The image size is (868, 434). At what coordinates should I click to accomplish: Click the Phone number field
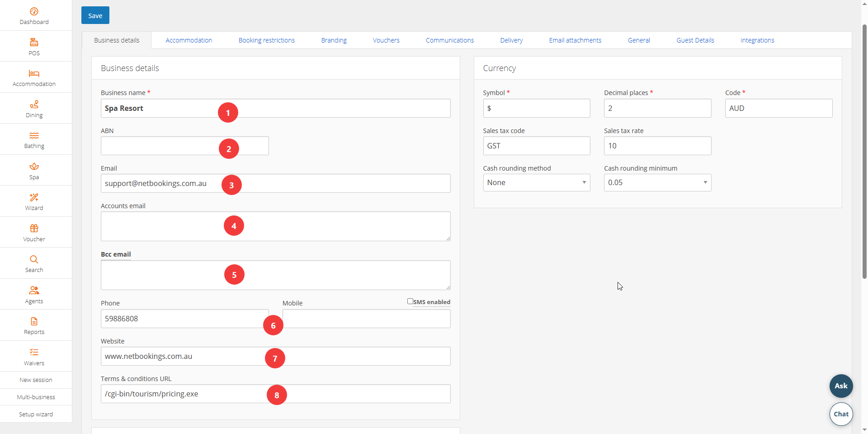[x=184, y=319]
